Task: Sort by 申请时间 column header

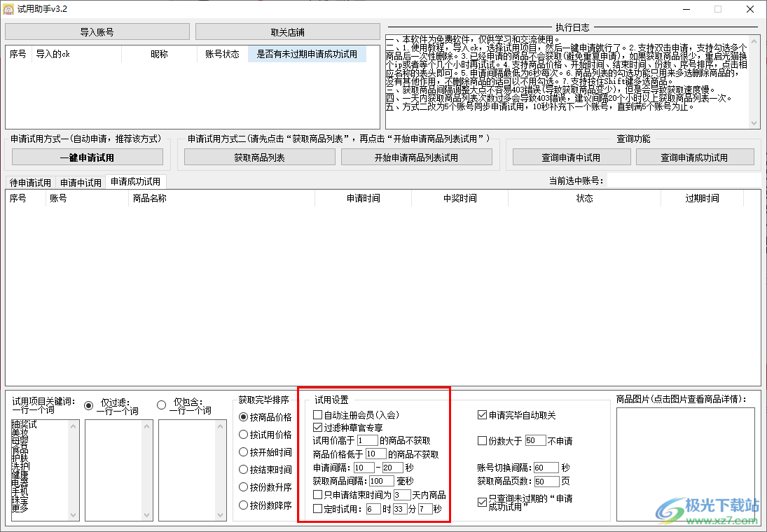Action: (x=364, y=198)
